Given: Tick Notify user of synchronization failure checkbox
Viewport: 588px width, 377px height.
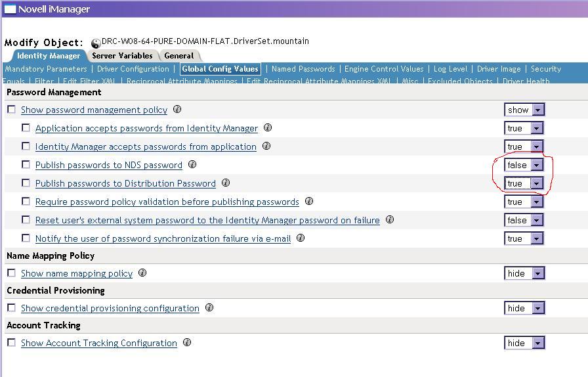Looking at the screenshot, I should pyautogui.click(x=26, y=238).
